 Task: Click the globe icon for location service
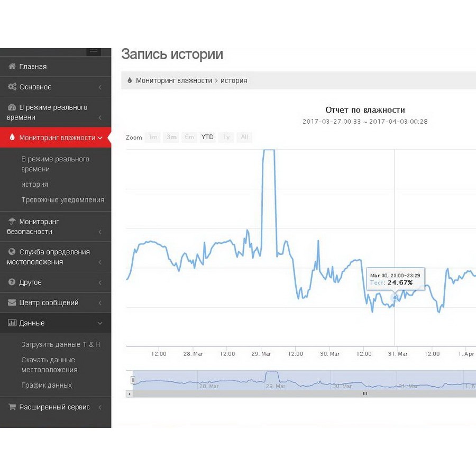12,252
